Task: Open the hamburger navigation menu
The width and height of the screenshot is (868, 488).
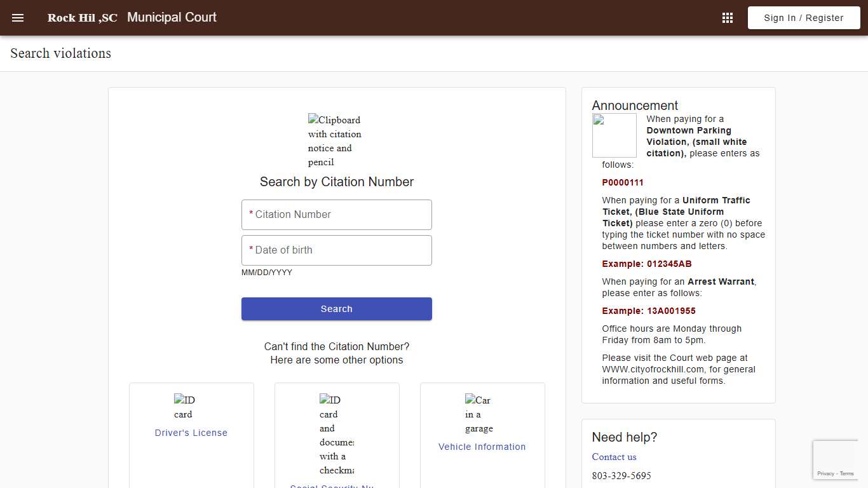Action: coord(17,18)
